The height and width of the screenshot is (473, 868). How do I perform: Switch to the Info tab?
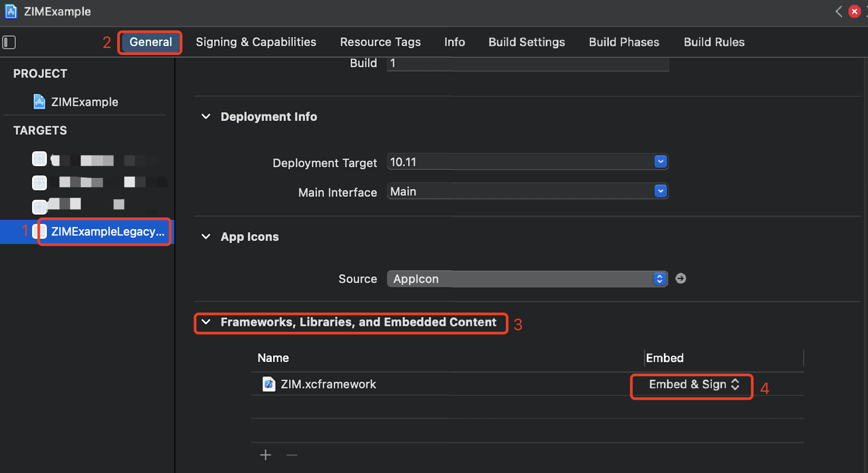[x=454, y=42]
